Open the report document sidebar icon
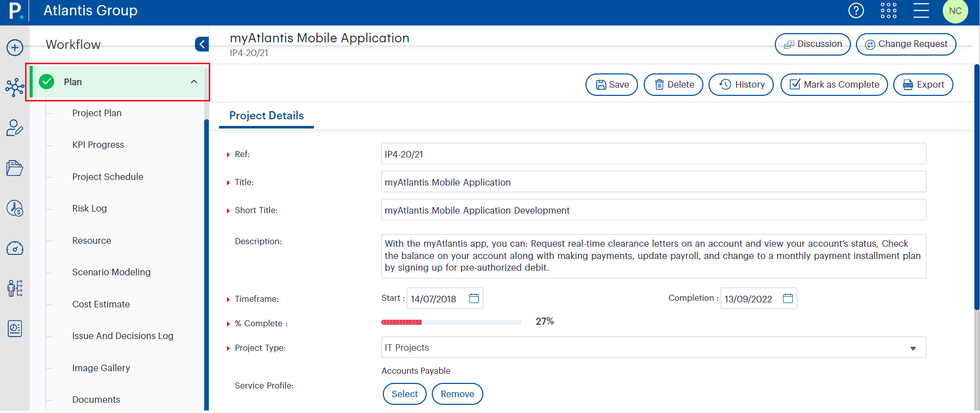 pos(15,328)
